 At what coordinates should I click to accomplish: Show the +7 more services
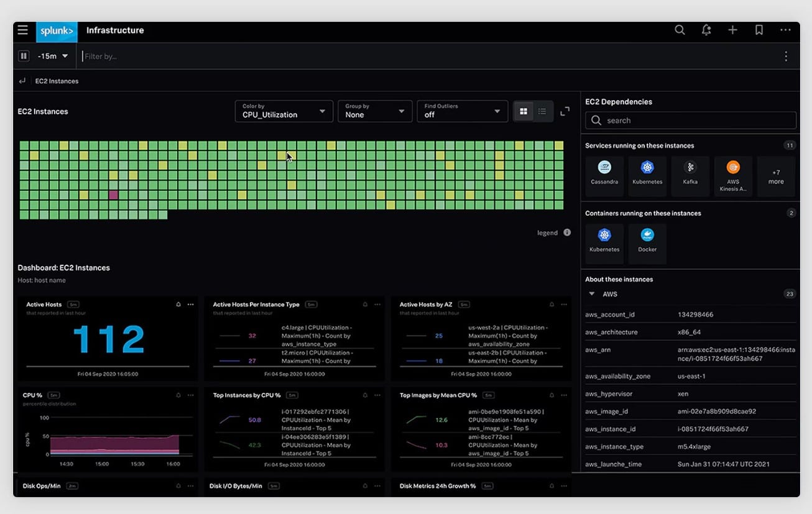coord(776,177)
